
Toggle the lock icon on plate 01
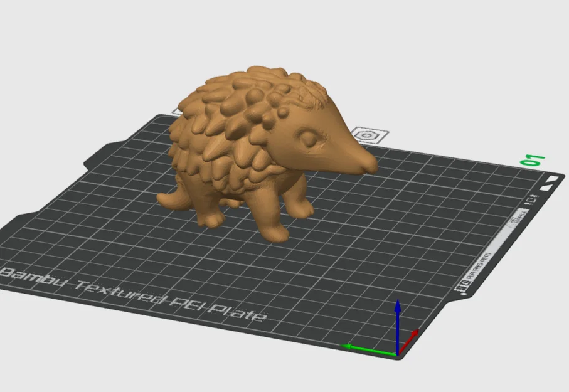point(528,203)
